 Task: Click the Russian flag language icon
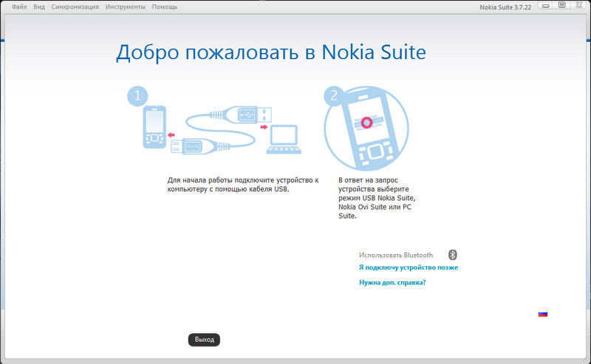543,314
